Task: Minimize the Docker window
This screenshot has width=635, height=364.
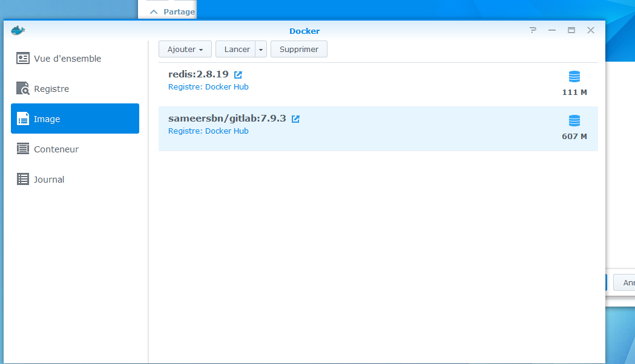Action: (552, 30)
